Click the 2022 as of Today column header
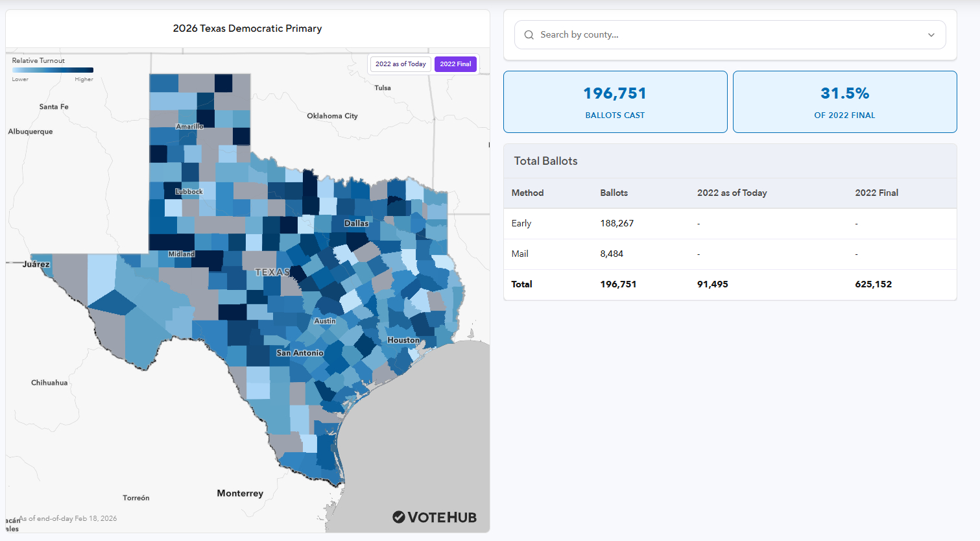Viewport: 980px width, 541px height. (732, 193)
